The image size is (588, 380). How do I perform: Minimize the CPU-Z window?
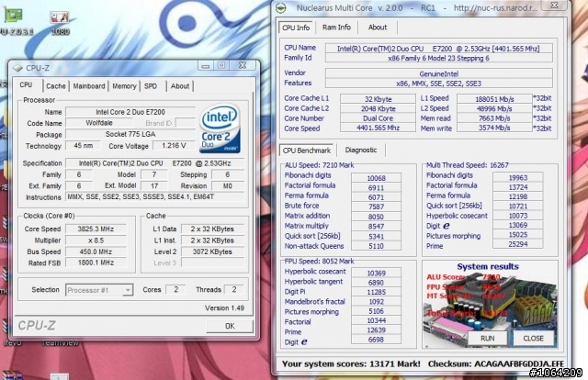coord(205,66)
